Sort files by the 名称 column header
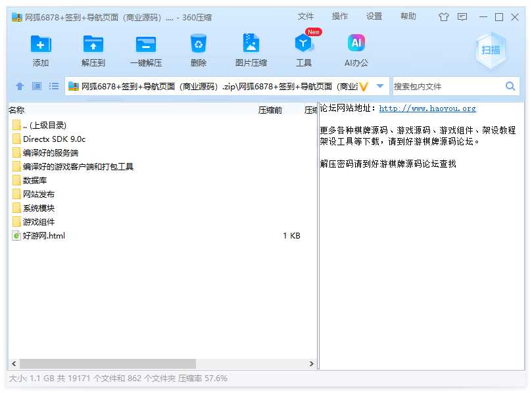 16,110
